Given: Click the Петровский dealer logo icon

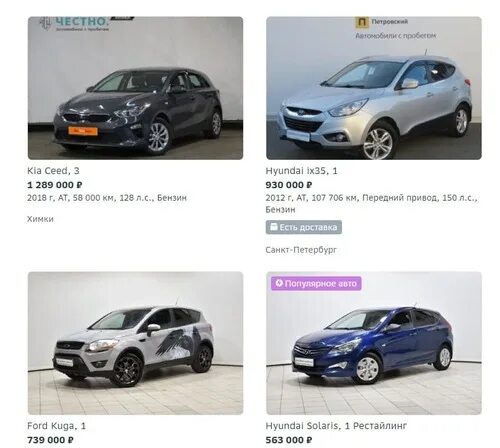Looking at the screenshot, I should 362,22.
